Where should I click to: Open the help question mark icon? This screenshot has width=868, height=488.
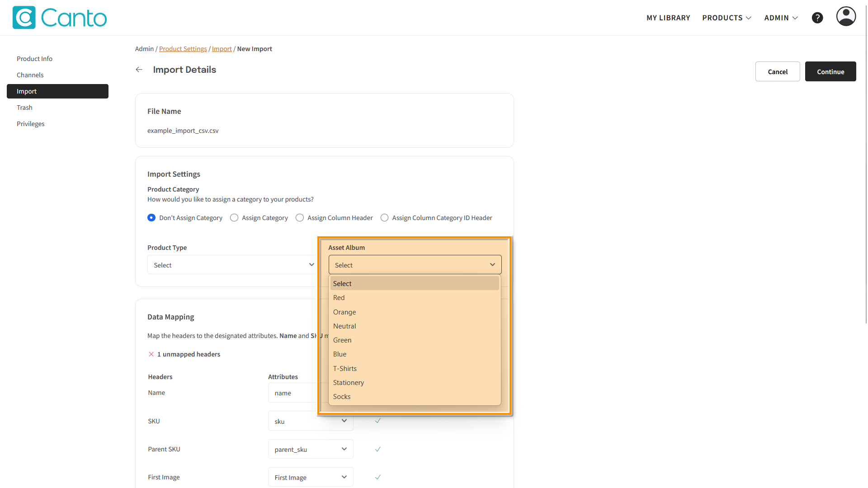pyautogui.click(x=817, y=18)
